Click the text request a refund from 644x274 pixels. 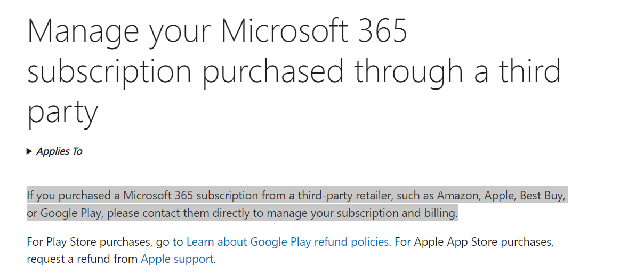[x=83, y=260]
